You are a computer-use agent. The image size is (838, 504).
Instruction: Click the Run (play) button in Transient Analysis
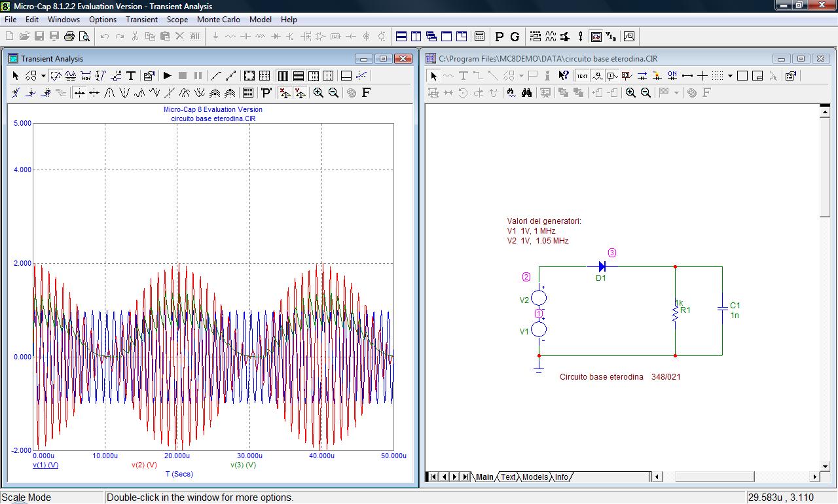pyautogui.click(x=168, y=76)
